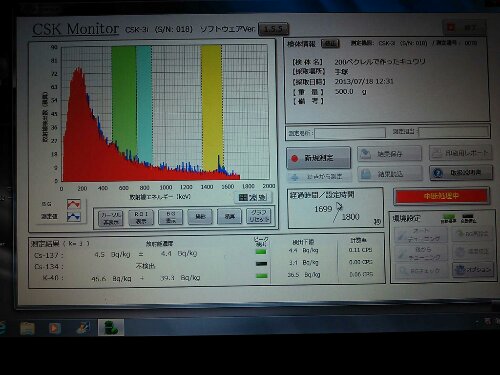500x375 pixels.
Task: Open the folder icon in Windows taskbar
Action: 27,328
